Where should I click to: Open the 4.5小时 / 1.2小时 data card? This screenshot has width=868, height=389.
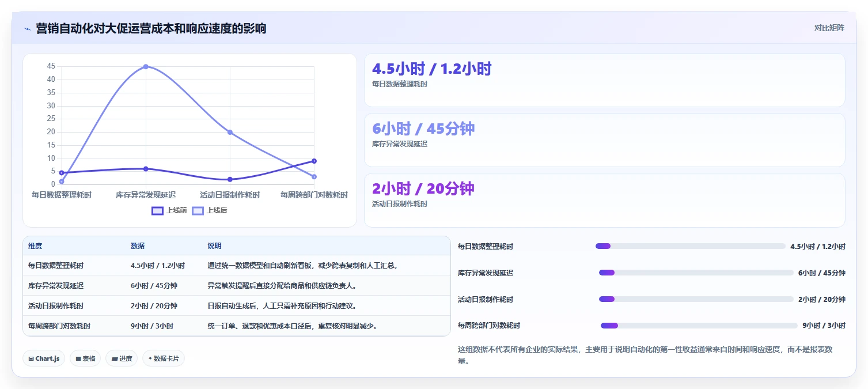(604, 80)
